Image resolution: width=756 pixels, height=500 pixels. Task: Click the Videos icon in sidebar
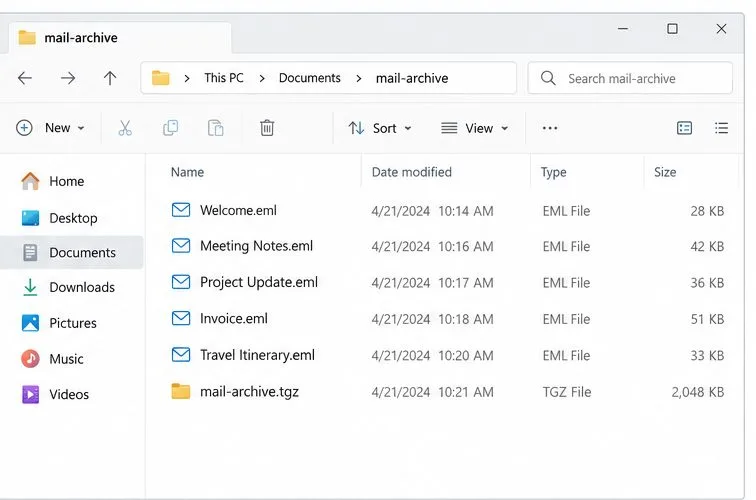tap(30, 394)
